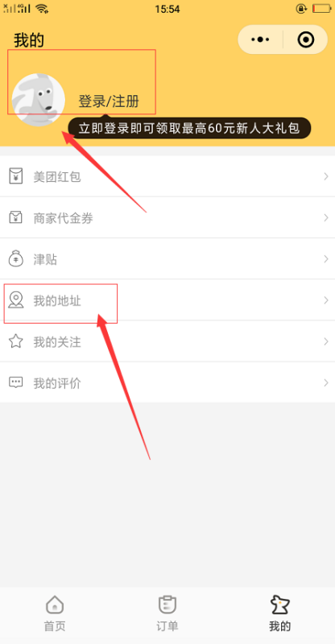Tap the 美团红包 red envelope icon

click(15, 176)
